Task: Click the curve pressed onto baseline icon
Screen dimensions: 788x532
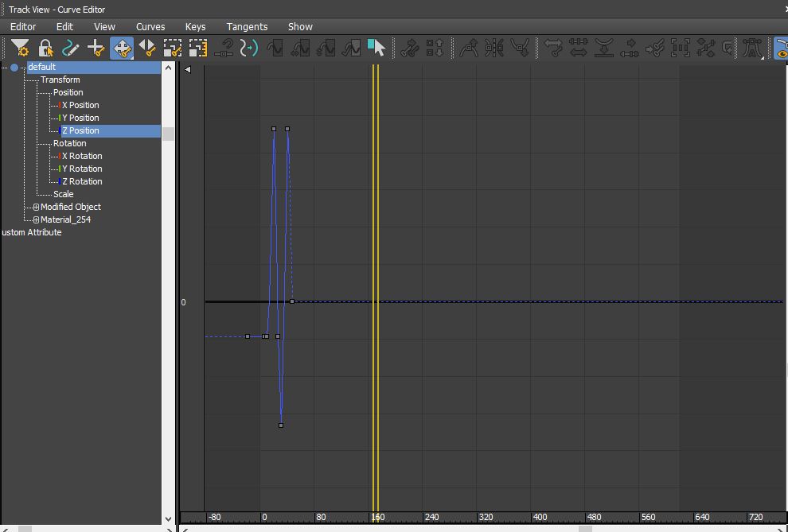Action: [x=604, y=49]
